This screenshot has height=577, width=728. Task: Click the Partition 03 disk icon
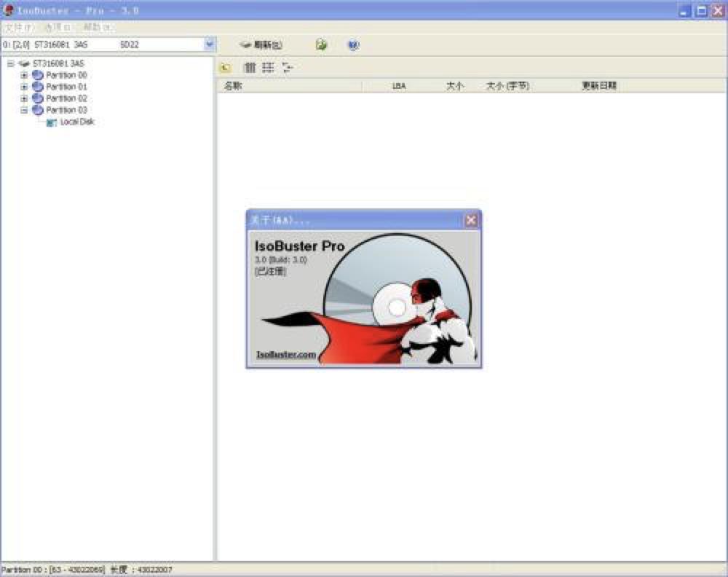click(x=38, y=110)
